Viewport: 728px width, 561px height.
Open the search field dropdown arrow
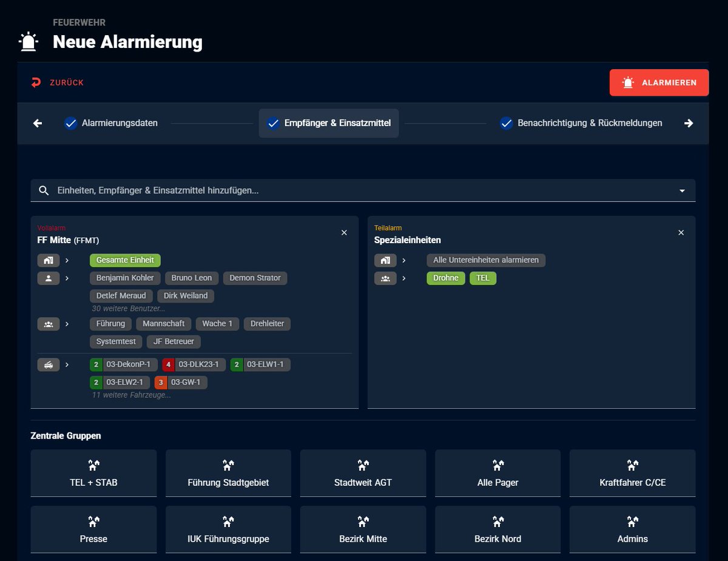coord(682,191)
